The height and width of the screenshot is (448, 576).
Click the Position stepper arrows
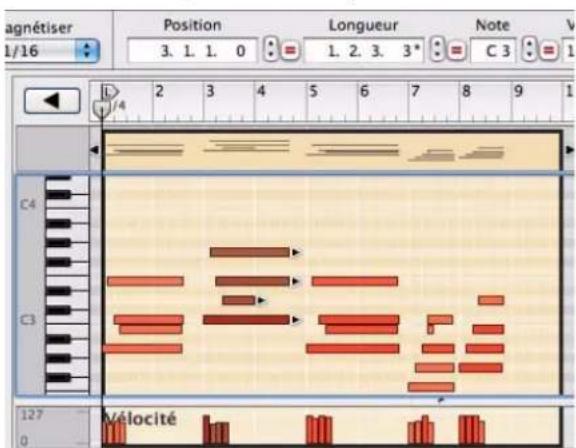271,49
